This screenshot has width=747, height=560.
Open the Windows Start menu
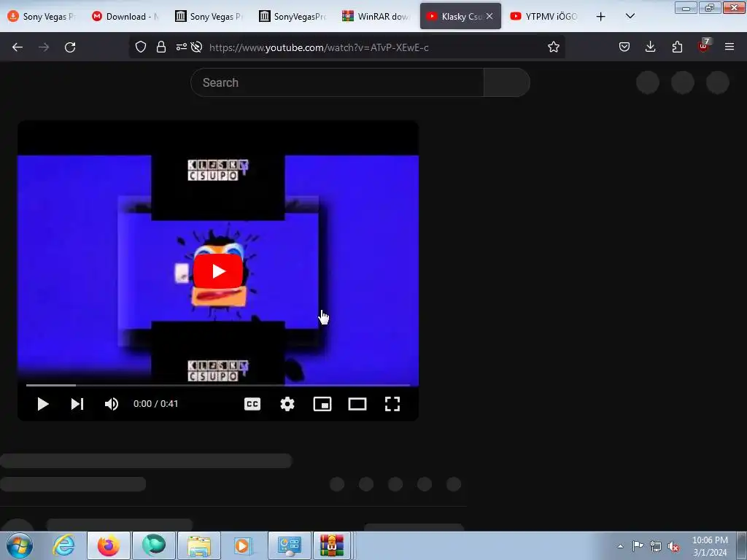point(19,545)
